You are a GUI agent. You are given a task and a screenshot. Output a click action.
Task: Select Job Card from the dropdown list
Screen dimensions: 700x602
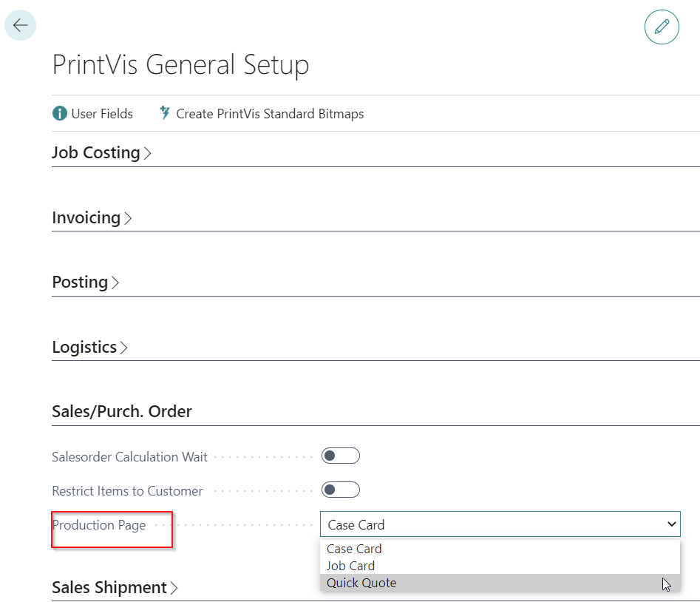click(500, 565)
